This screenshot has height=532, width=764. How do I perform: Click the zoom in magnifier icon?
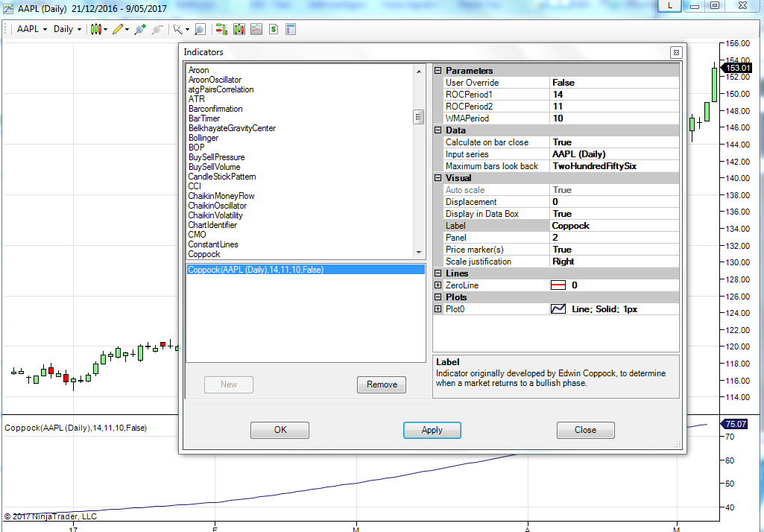[140, 29]
